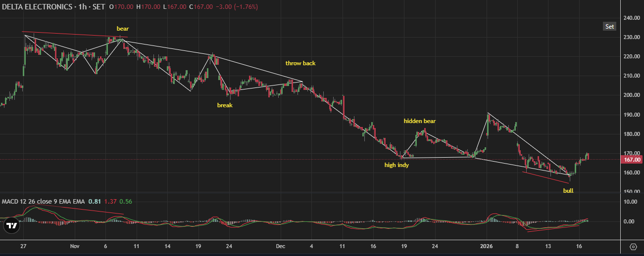
Task: Click the Set exchange badge
Action: click(609, 27)
